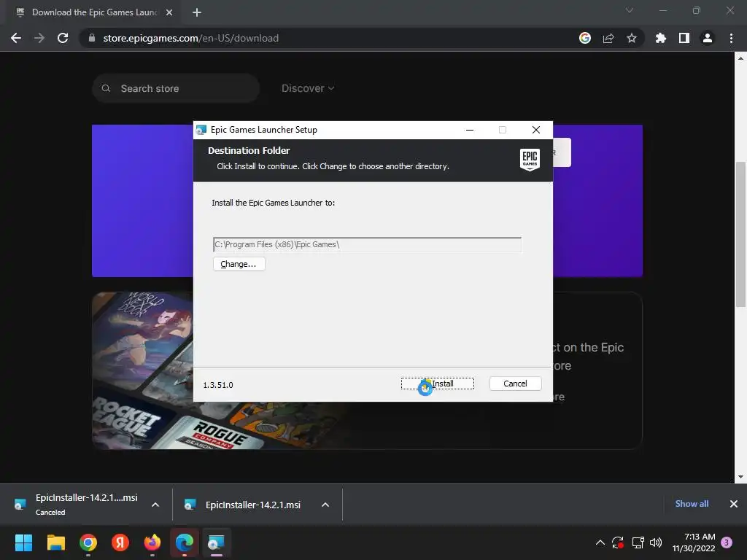Image resolution: width=747 pixels, height=560 pixels.
Task: Open the Chrome profile avatar
Action: point(708,38)
